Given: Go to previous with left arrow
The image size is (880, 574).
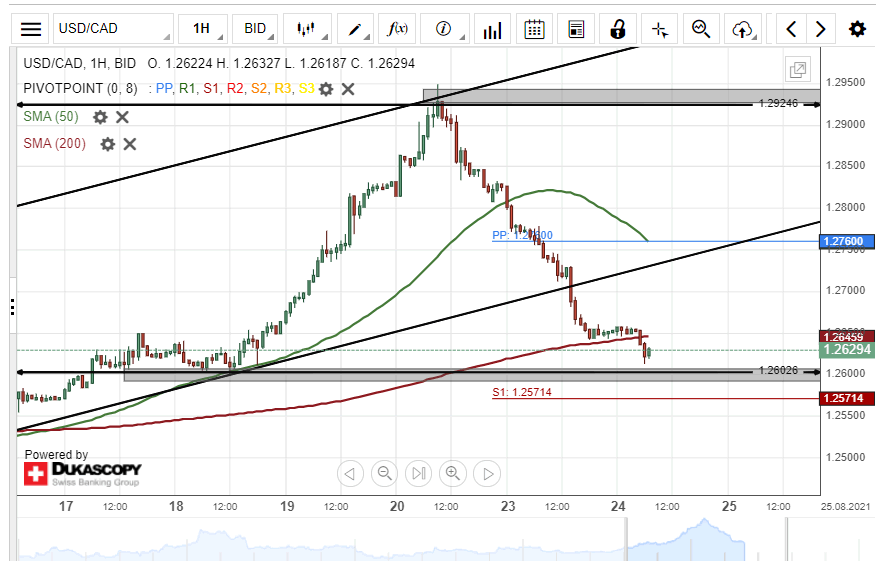Looking at the screenshot, I should pos(791,29).
